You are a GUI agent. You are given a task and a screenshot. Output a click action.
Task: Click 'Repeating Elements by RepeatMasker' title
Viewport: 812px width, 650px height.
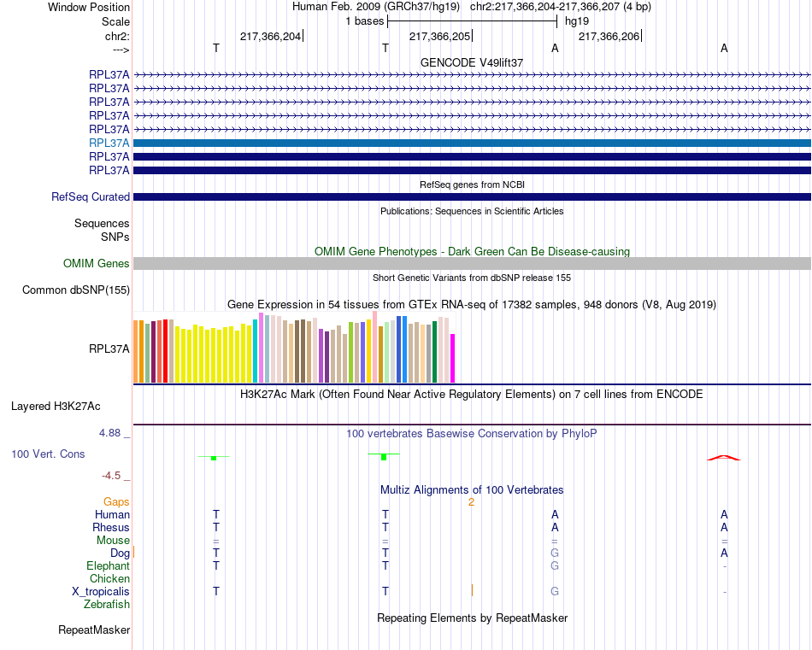click(473, 618)
